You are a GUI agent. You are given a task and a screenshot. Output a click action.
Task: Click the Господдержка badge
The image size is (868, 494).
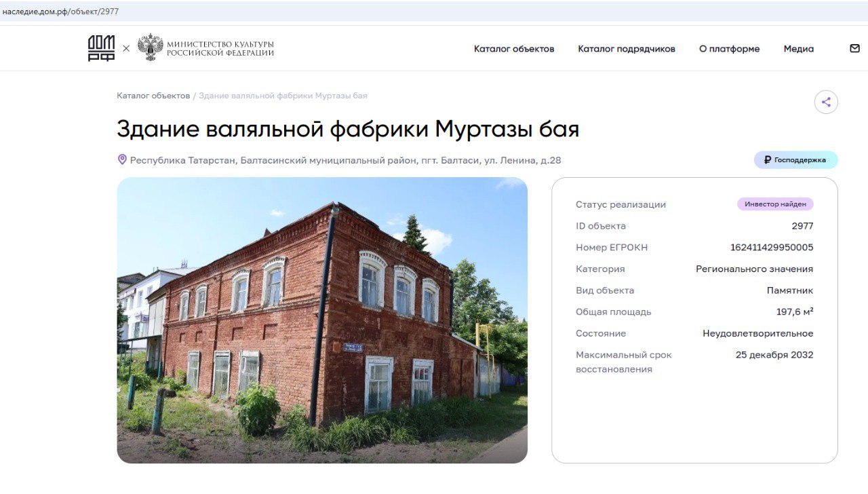click(795, 160)
